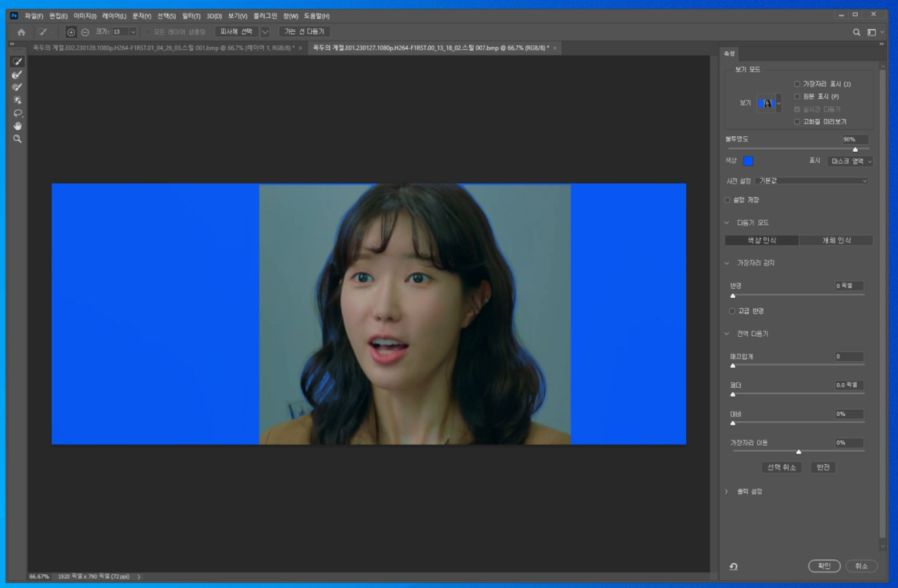
Task: Expand the left toolbar double-arrow icon
Action: click(12, 45)
